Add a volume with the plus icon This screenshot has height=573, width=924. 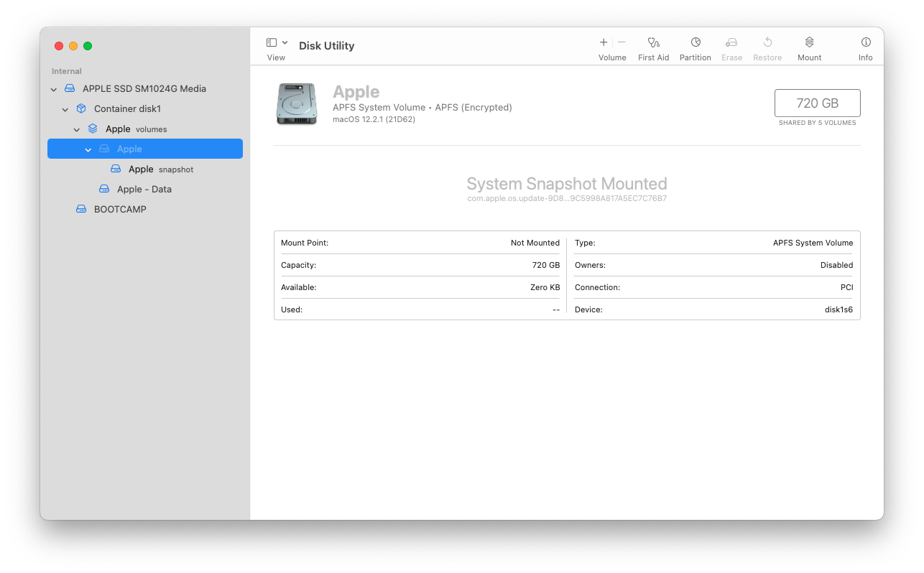click(x=604, y=42)
